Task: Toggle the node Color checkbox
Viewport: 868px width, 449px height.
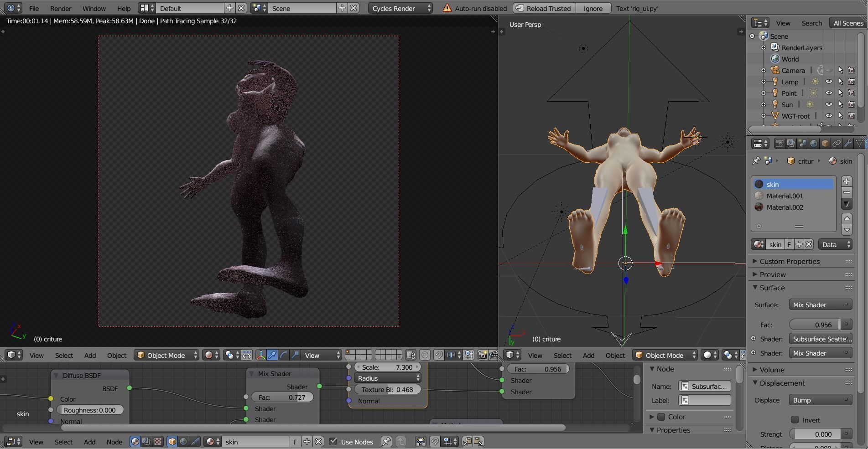Action: (661, 417)
